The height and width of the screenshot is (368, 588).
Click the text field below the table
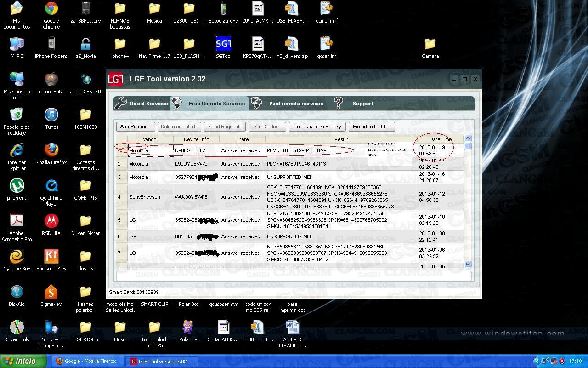pyautogui.click(x=294, y=276)
